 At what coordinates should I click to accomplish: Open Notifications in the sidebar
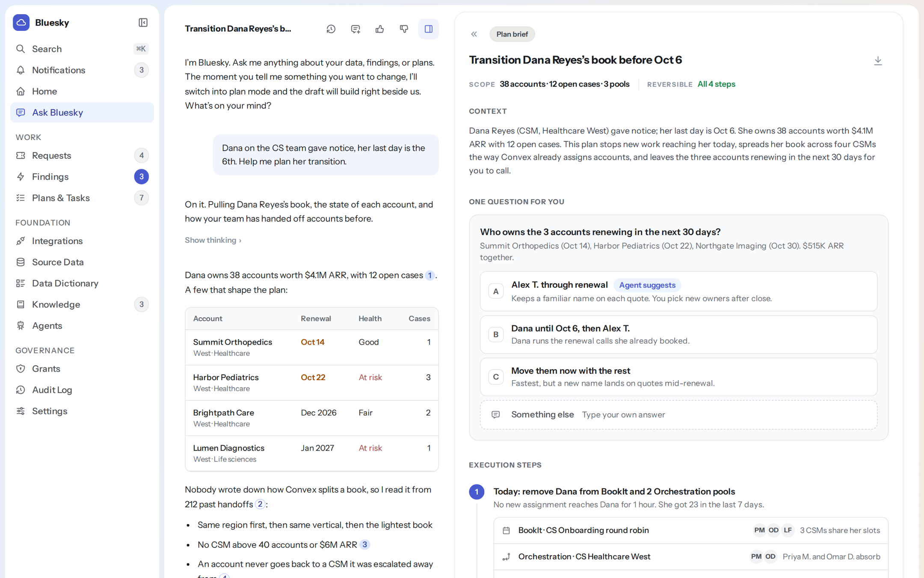click(x=82, y=70)
